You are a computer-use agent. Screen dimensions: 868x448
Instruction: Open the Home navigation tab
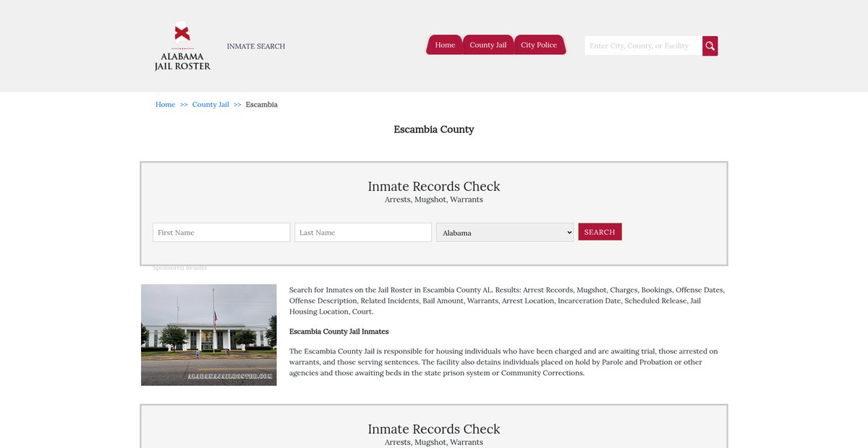tap(445, 45)
